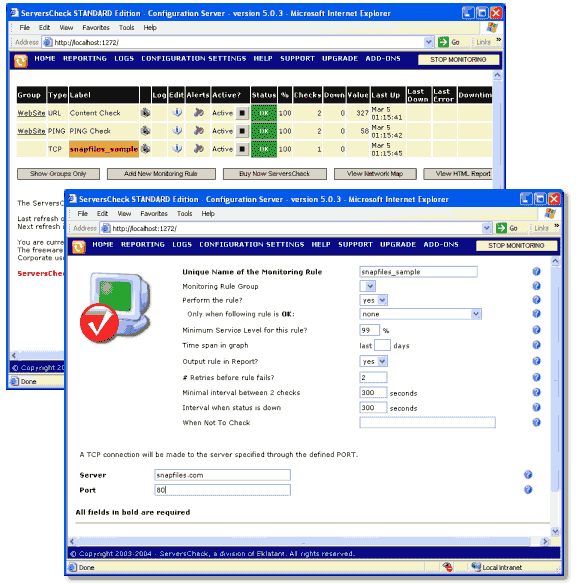The width and height of the screenshot is (578, 584).
Task: Click the Unique Name field containing snapfiles_sample
Action: [418, 272]
